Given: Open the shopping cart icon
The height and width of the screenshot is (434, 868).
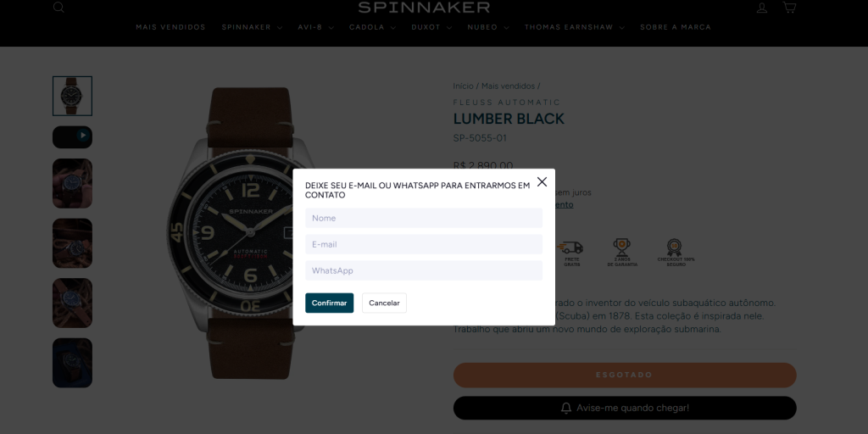Looking at the screenshot, I should click(789, 7).
